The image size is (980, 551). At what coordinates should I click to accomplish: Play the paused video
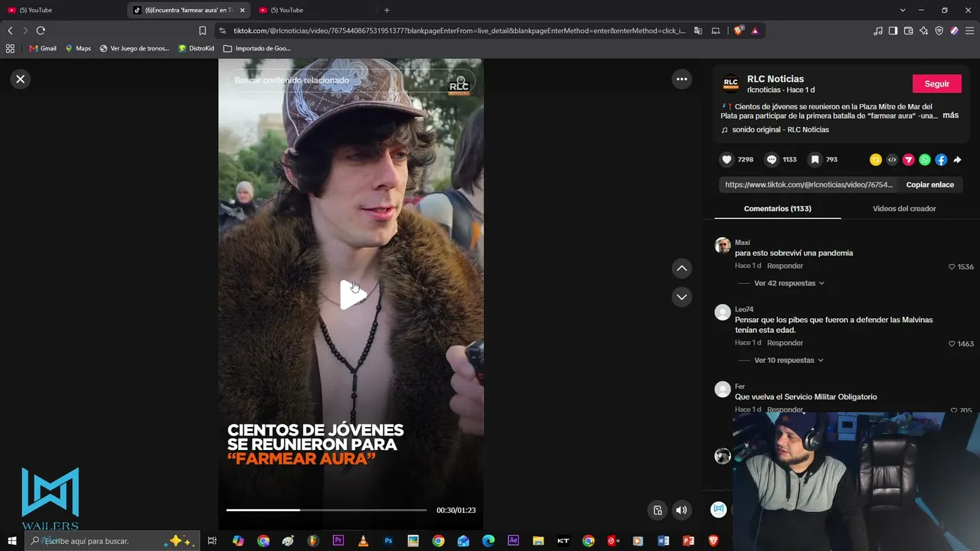tap(351, 295)
